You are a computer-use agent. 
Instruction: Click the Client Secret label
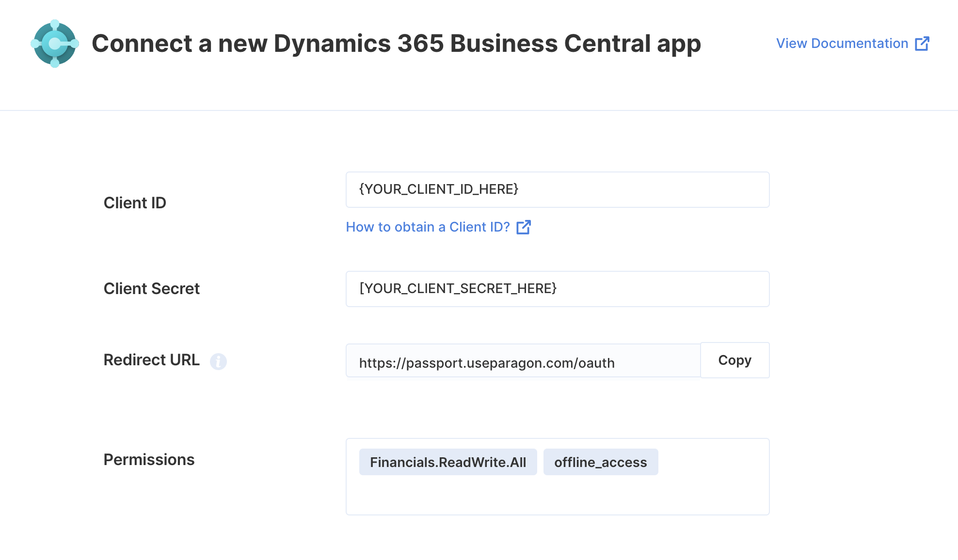(151, 289)
